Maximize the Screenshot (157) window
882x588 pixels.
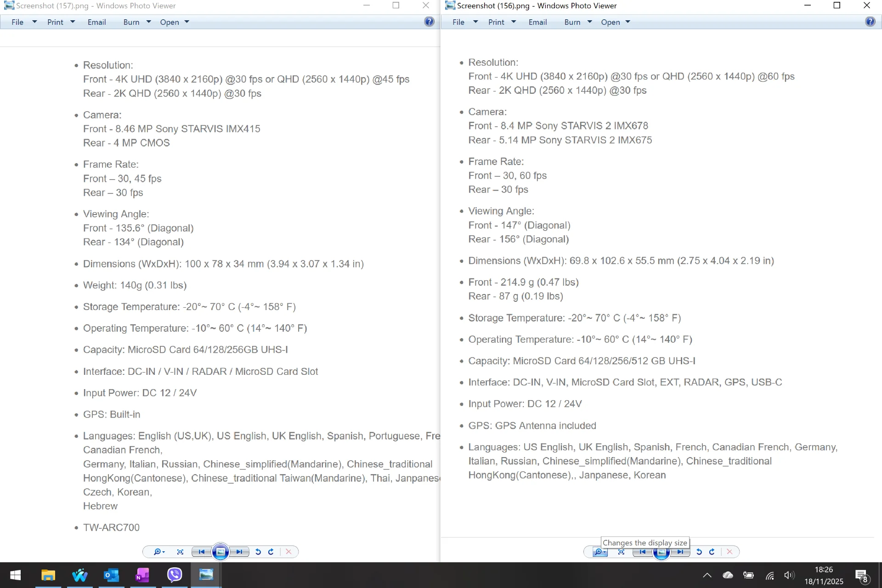click(396, 6)
